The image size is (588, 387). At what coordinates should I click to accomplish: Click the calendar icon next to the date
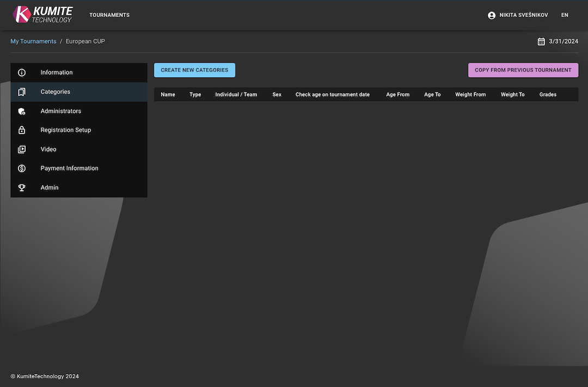541,41
